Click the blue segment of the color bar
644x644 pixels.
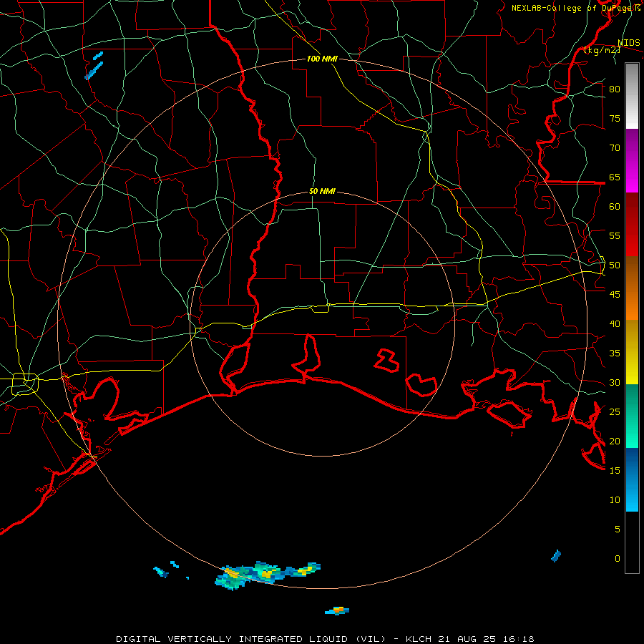[x=632, y=479]
